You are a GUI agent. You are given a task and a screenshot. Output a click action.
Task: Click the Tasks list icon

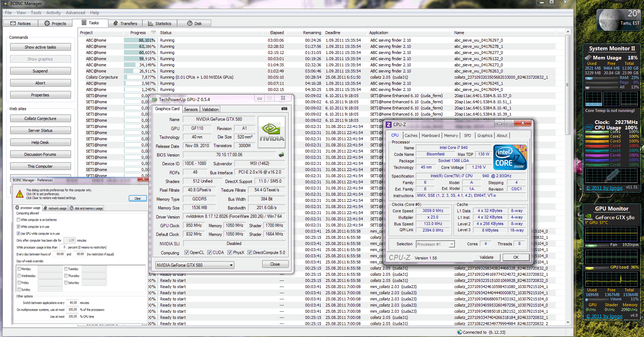click(84, 22)
